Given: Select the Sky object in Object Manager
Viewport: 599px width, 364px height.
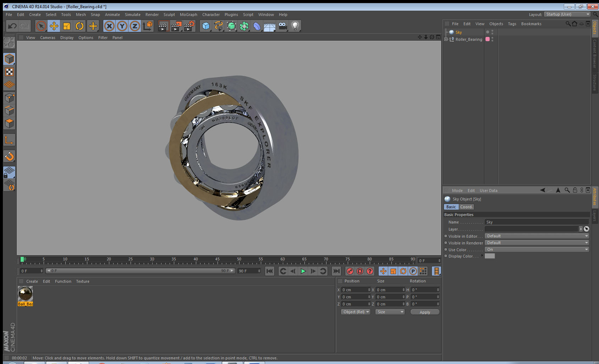Looking at the screenshot, I should click(x=459, y=32).
